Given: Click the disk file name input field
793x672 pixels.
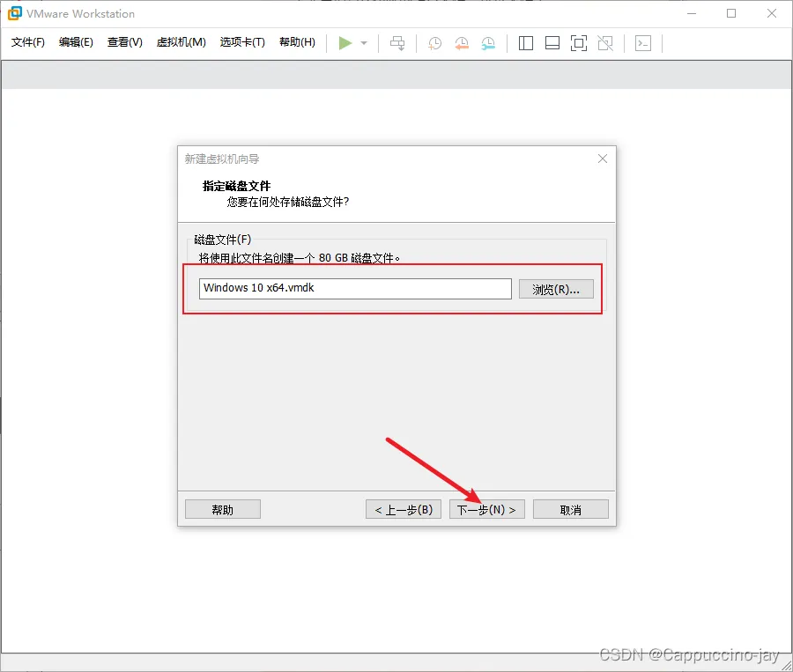Looking at the screenshot, I should pos(355,288).
